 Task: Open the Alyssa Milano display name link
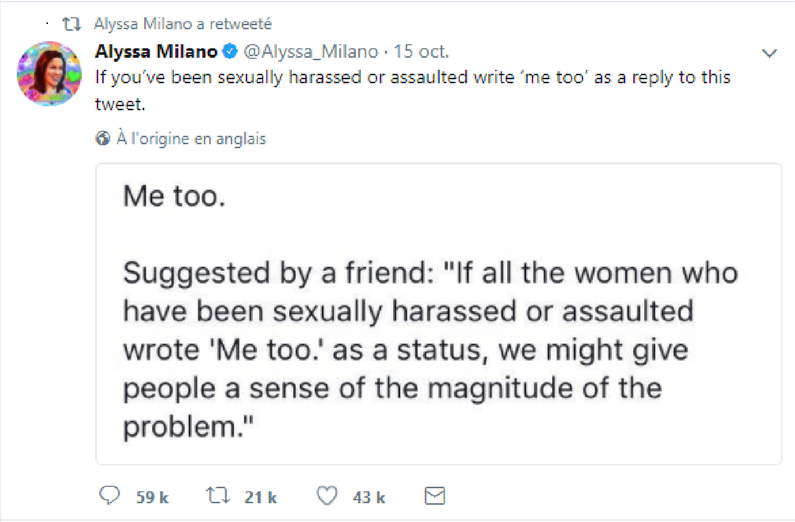click(x=156, y=51)
